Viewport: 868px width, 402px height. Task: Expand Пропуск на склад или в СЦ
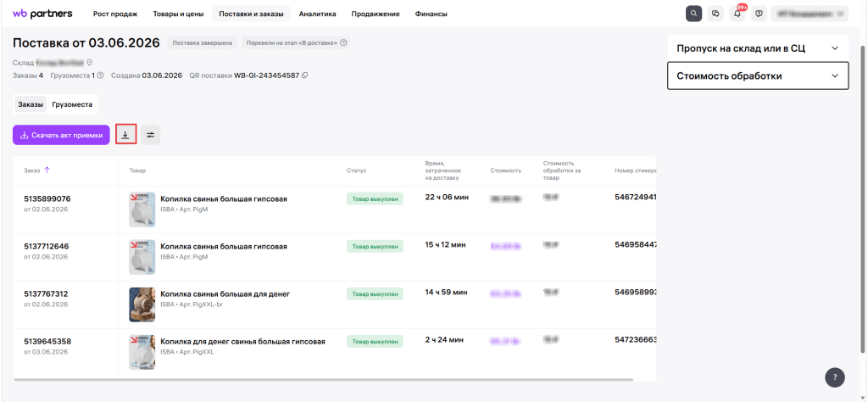[x=758, y=48]
